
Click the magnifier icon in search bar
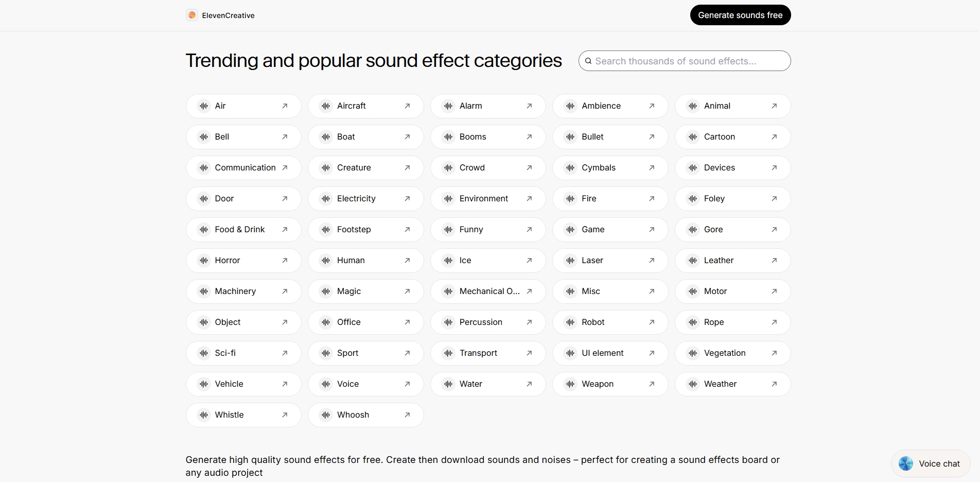pos(588,61)
